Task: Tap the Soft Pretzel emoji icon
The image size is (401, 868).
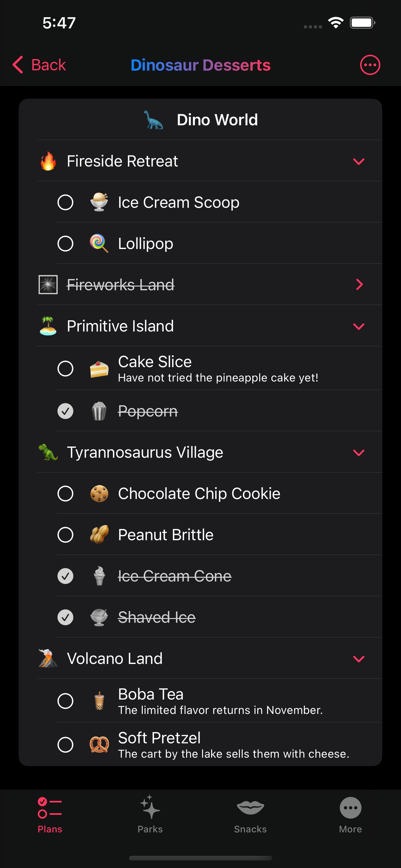Action: coord(99,745)
